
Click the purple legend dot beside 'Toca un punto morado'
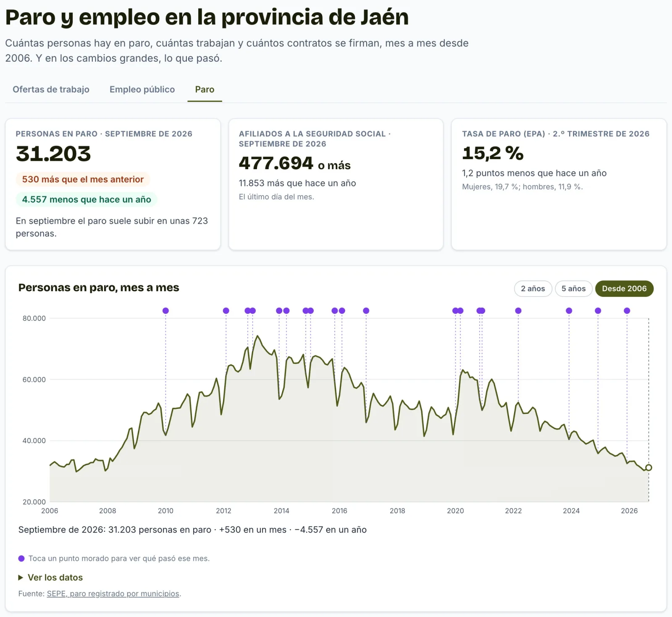(21, 558)
